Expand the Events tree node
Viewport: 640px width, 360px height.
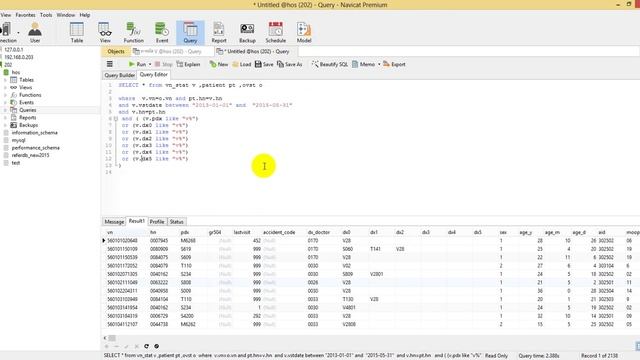tap(6, 102)
